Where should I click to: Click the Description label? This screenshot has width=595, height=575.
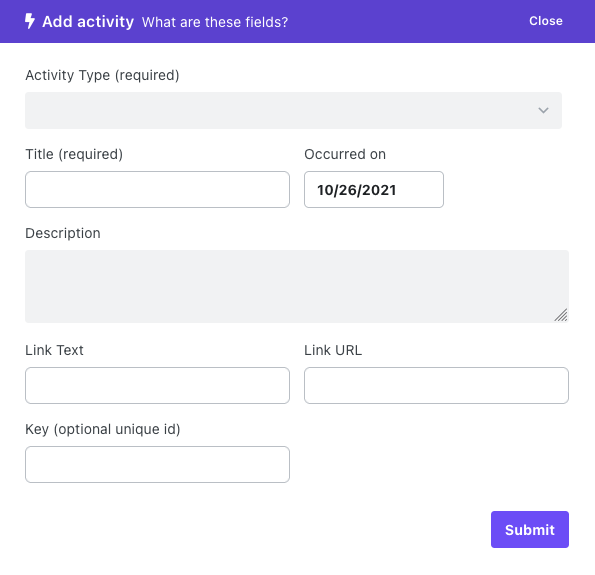(x=63, y=233)
